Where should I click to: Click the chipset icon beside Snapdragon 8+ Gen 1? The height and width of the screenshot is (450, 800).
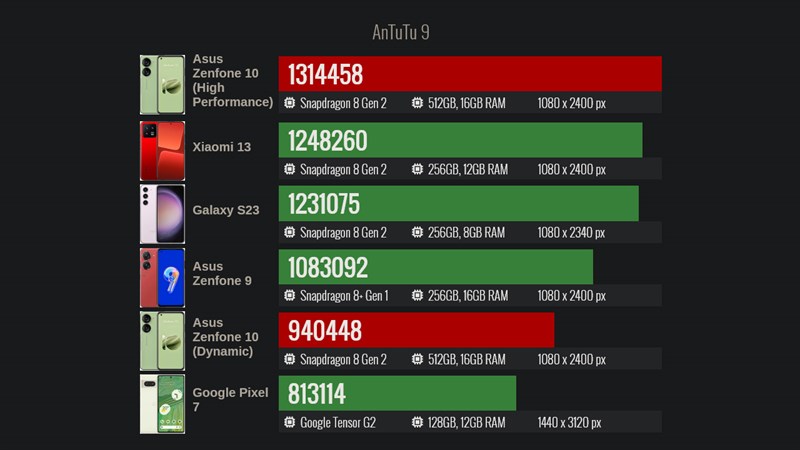point(289,295)
